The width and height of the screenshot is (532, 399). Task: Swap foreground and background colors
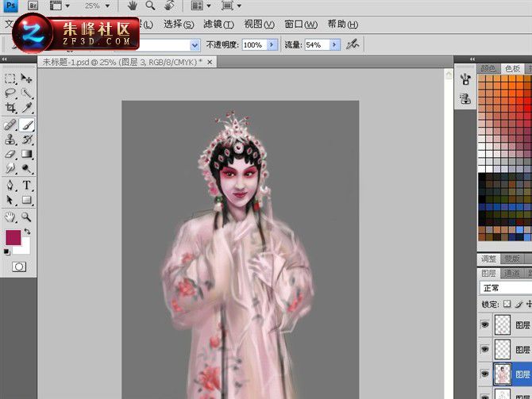point(27,232)
